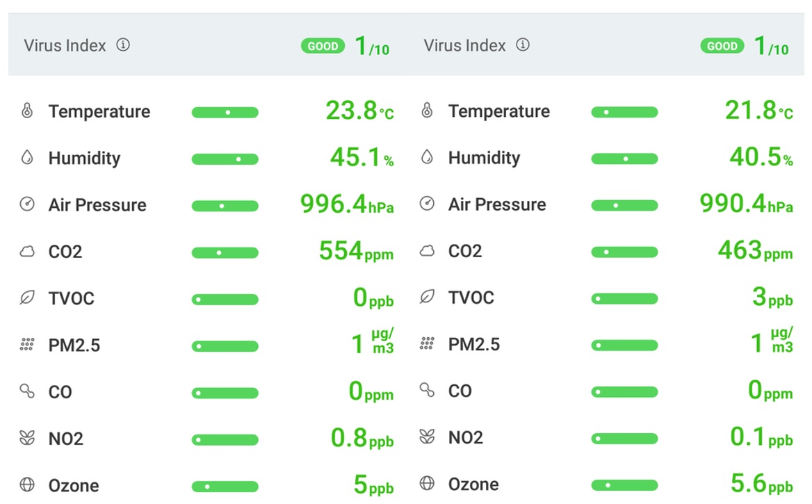Click the right Virus Index info icon
This screenshot has height=504, width=812.
pos(523,45)
